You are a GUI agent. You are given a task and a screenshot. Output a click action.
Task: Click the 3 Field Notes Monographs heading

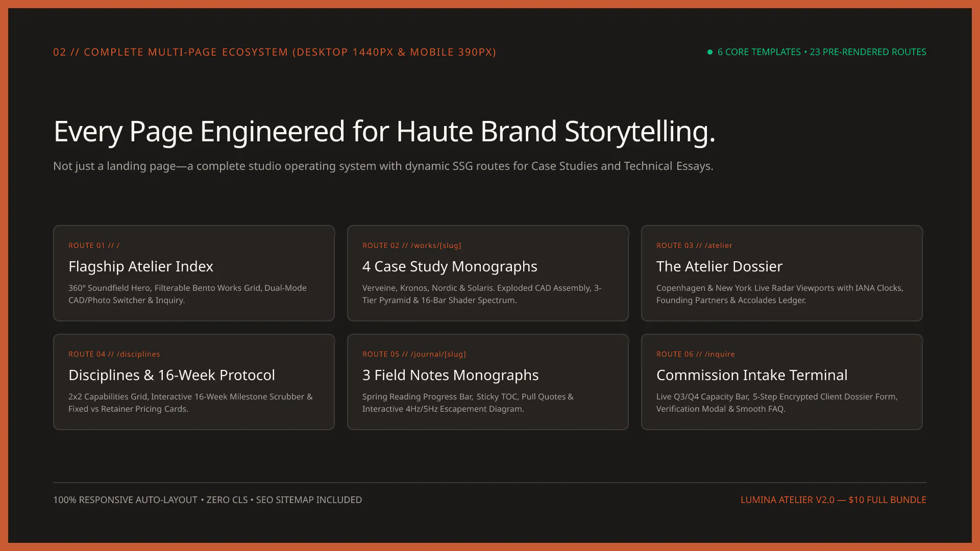450,375
